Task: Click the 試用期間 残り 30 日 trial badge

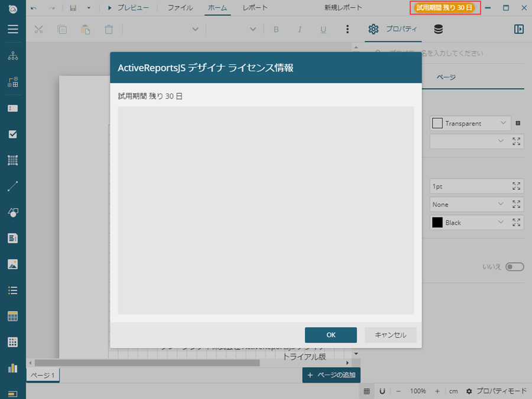Action: coord(445,8)
